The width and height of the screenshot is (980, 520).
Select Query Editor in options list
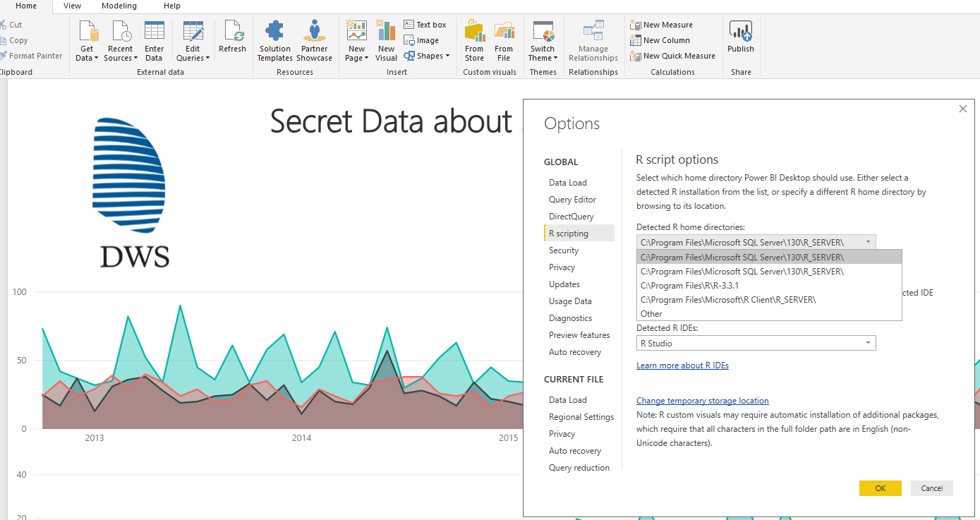click(x=572, y=200)
